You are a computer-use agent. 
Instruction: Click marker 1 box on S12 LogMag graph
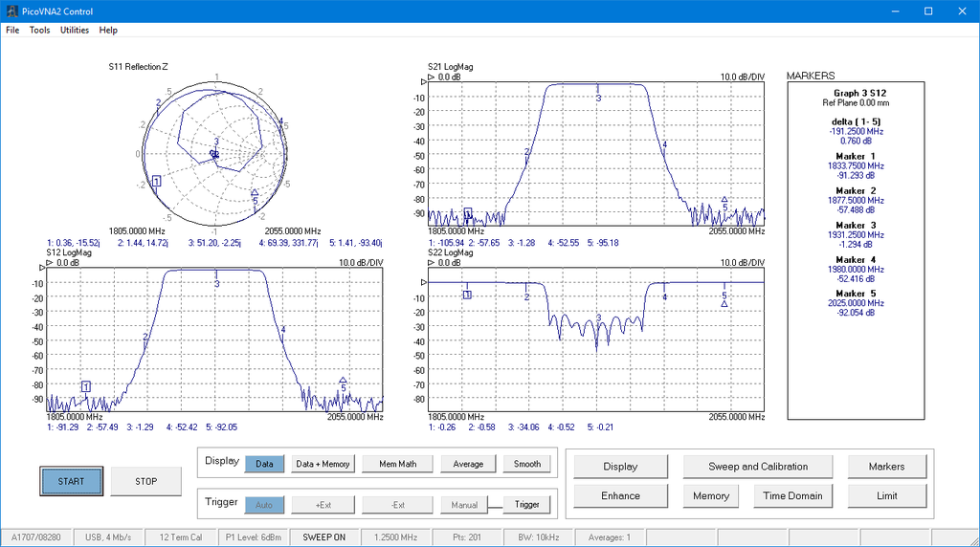(85, 386)
